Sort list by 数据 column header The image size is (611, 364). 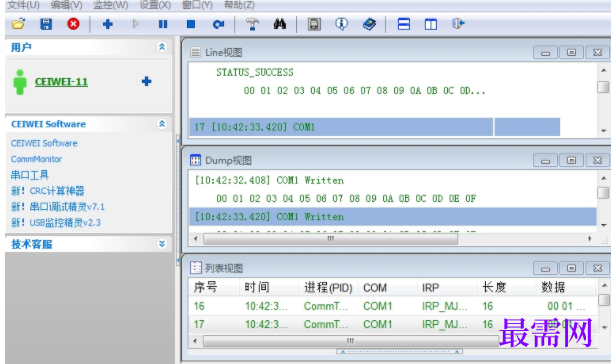tap(566, 287)
